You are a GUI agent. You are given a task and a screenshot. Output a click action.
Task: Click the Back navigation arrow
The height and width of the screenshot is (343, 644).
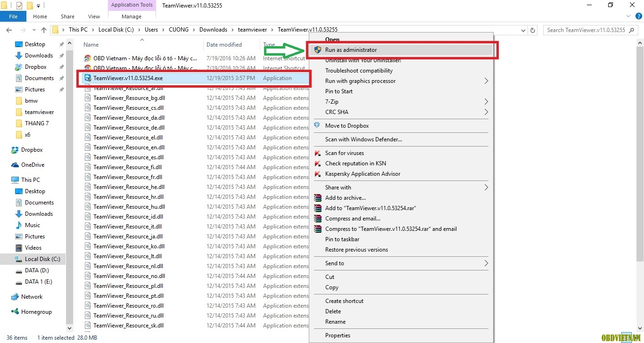(9, 30)
